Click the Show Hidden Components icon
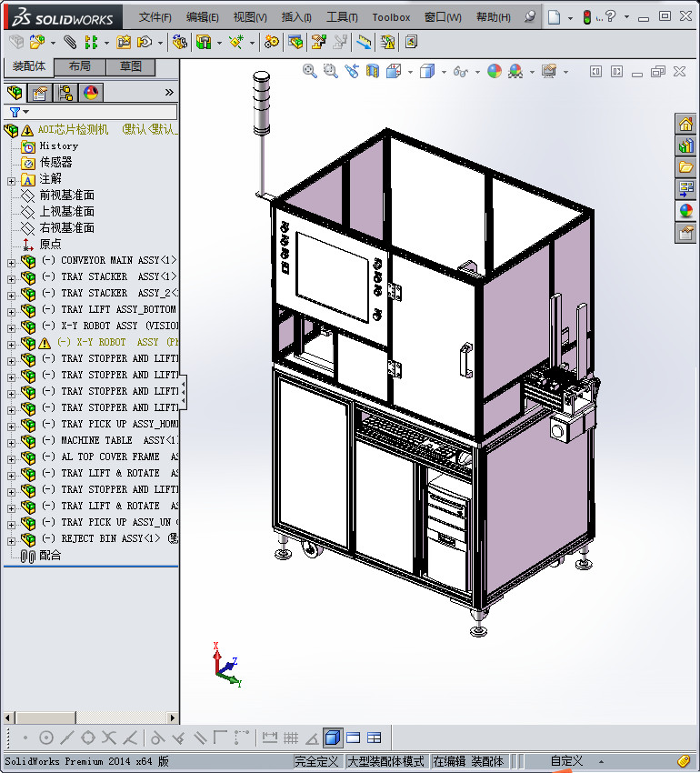700x773 pixels. click(x=179, y=43)
